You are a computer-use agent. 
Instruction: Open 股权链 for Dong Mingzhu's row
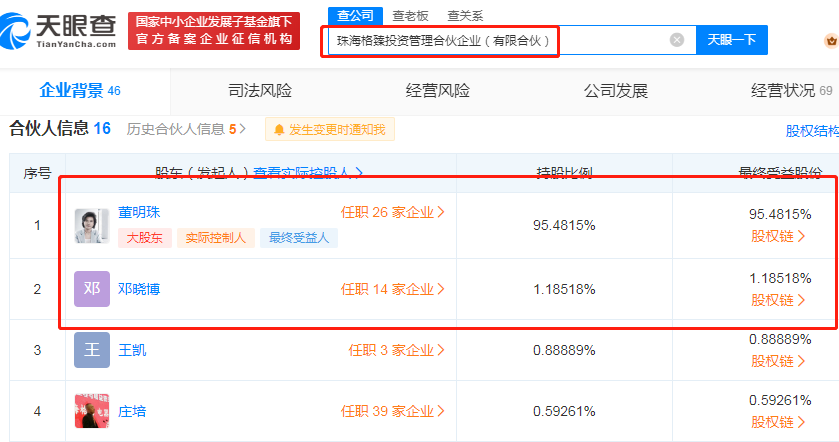(779, 236)
